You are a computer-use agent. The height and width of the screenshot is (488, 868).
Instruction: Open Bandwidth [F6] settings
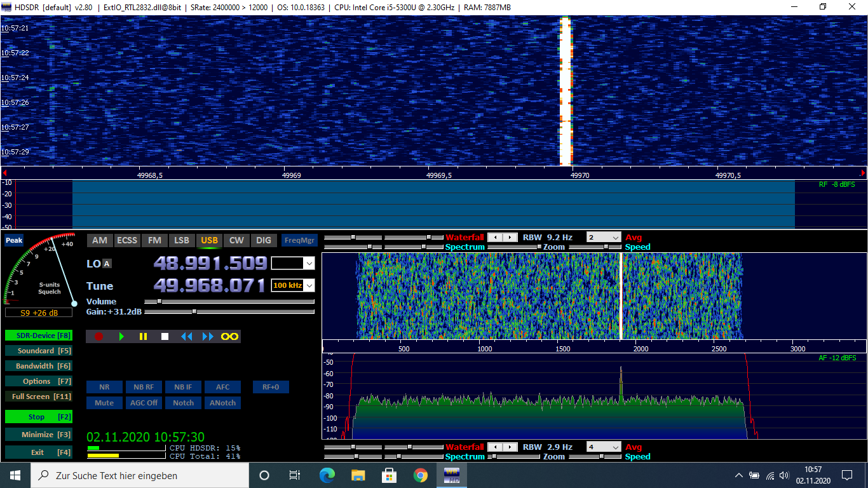[x=38, y=366]
